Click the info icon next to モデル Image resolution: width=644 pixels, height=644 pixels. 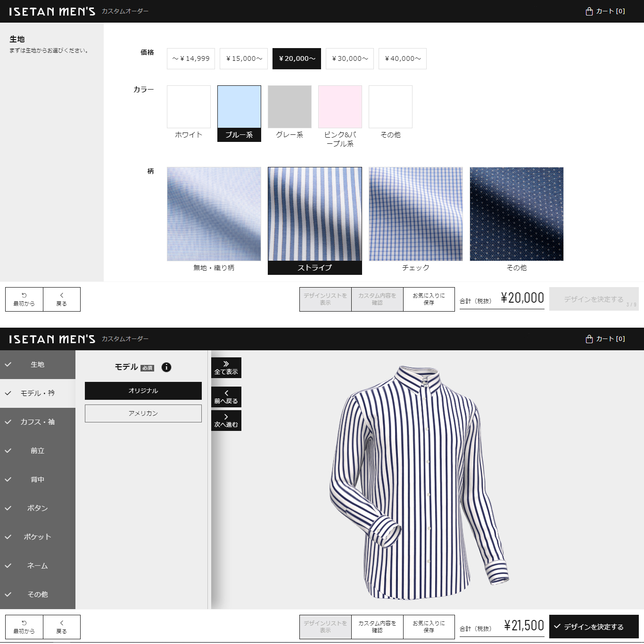pyautogui.click(x=166, y=367)
